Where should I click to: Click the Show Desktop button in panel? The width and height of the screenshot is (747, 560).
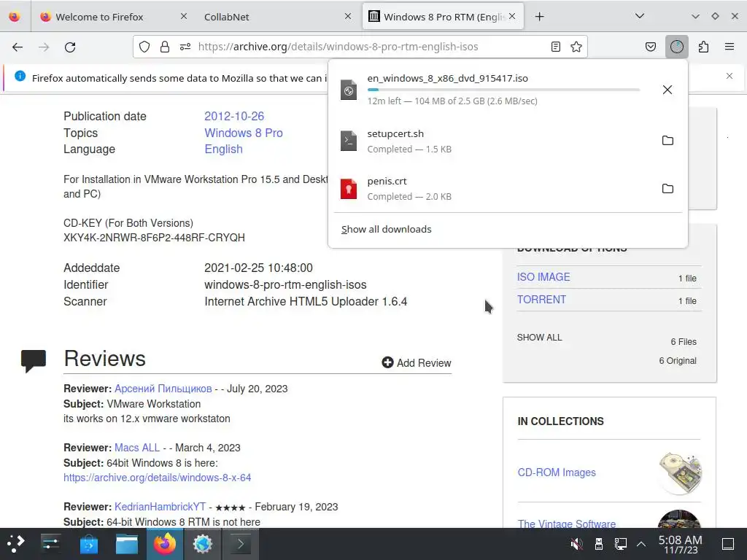coord(728,544)
